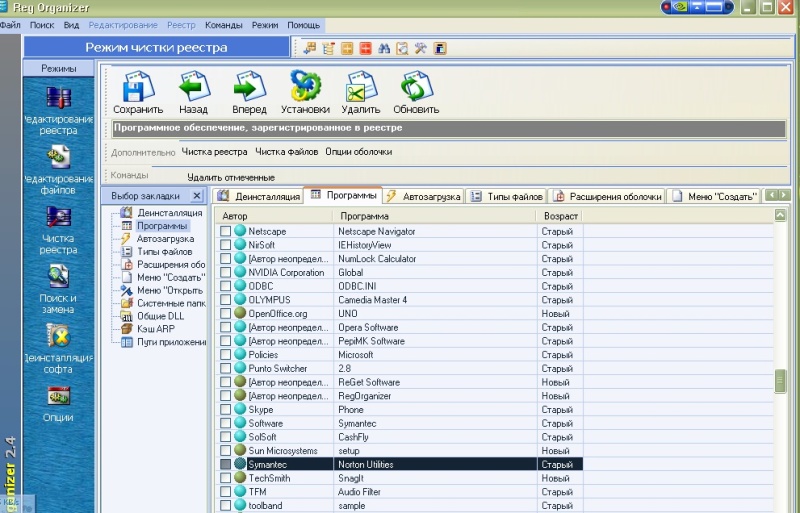Viewport: 800px width, 513px height.
Task: Open the Команды menu
Action: [223, 24]
